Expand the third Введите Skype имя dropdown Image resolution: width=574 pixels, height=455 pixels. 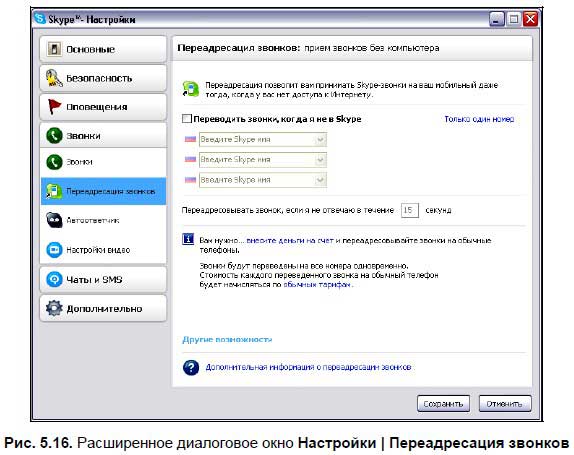(320, 180)
